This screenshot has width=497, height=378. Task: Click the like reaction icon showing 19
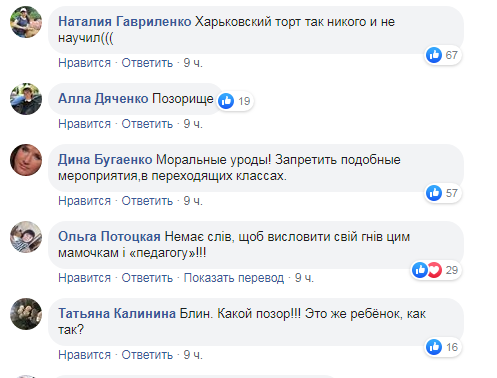click(226, 101)
